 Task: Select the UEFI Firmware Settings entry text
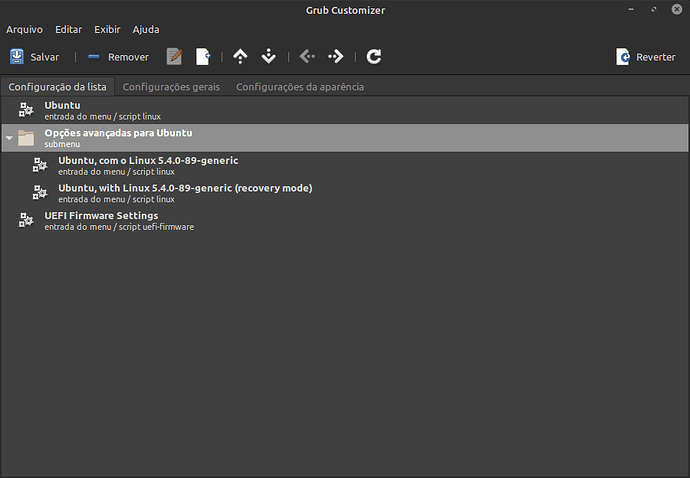pyautogui.click(x=101, y=216)
